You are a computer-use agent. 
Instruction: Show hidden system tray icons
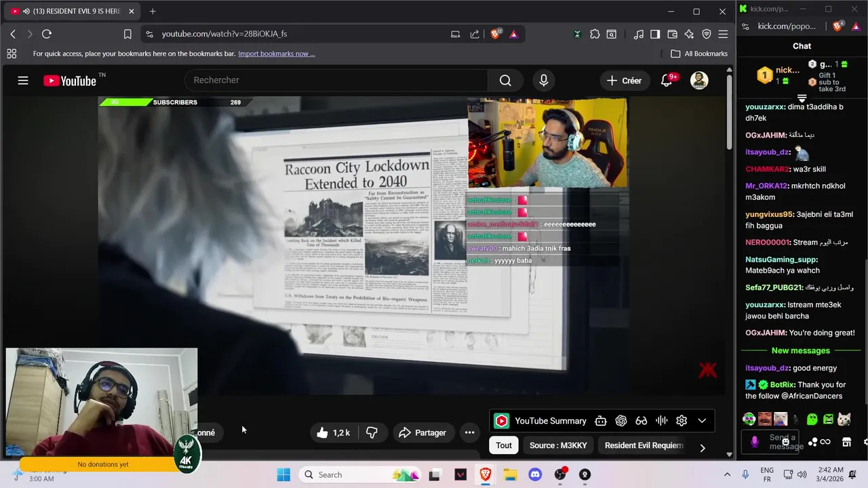pyautogui.click(x=727, y=474)
